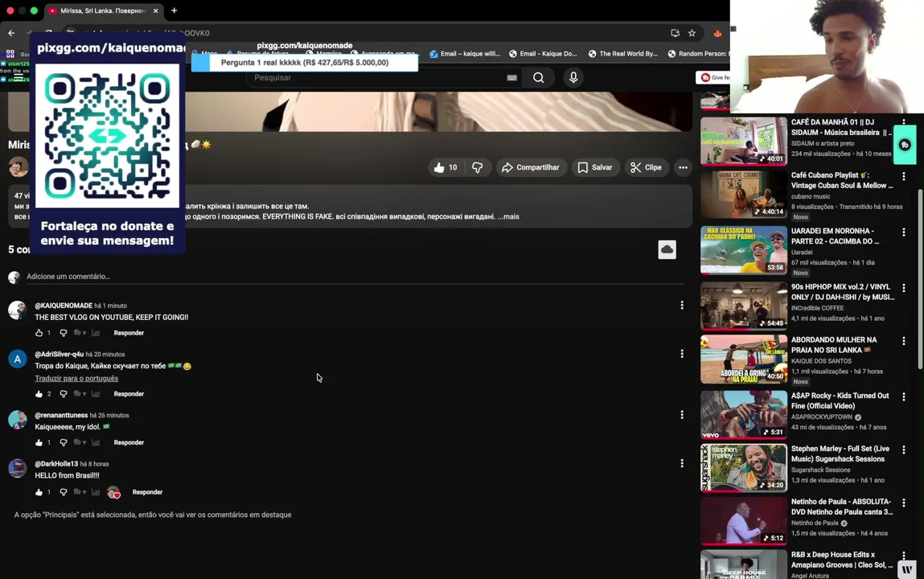The width and height of the screenshot is (924, 579).
Task: Dislike the video
Action: [478, 167]
